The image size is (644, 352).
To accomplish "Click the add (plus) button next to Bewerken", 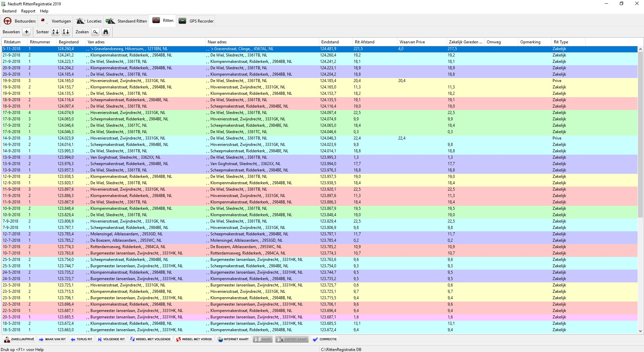I will pos(27,32).
